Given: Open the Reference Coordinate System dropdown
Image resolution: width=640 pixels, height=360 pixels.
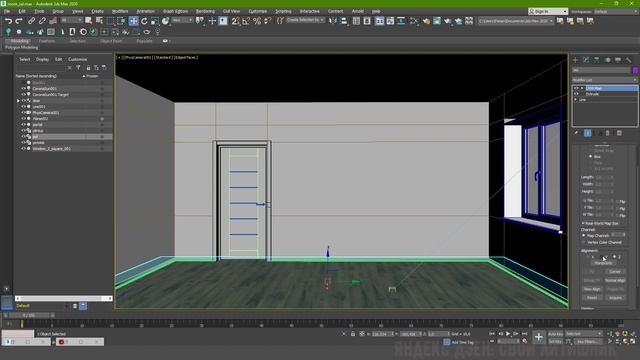Looking at the screenshot, I should tap(182, 20).
